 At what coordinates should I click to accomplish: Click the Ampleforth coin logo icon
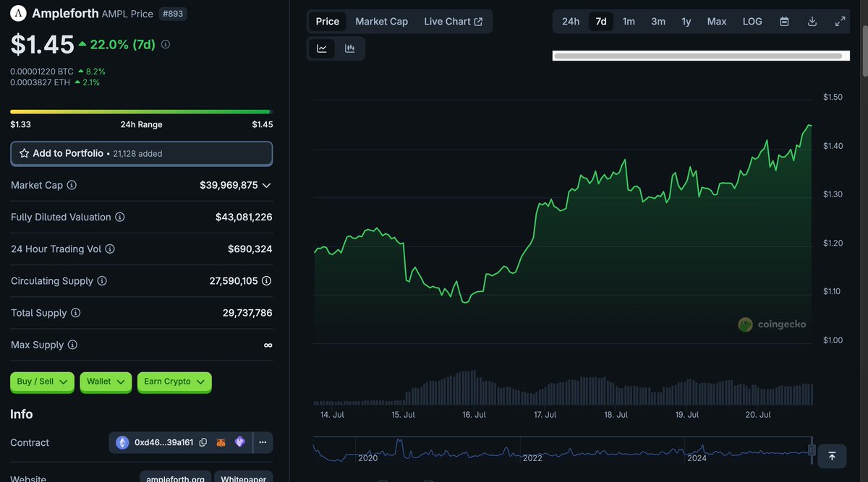point(18,13)
